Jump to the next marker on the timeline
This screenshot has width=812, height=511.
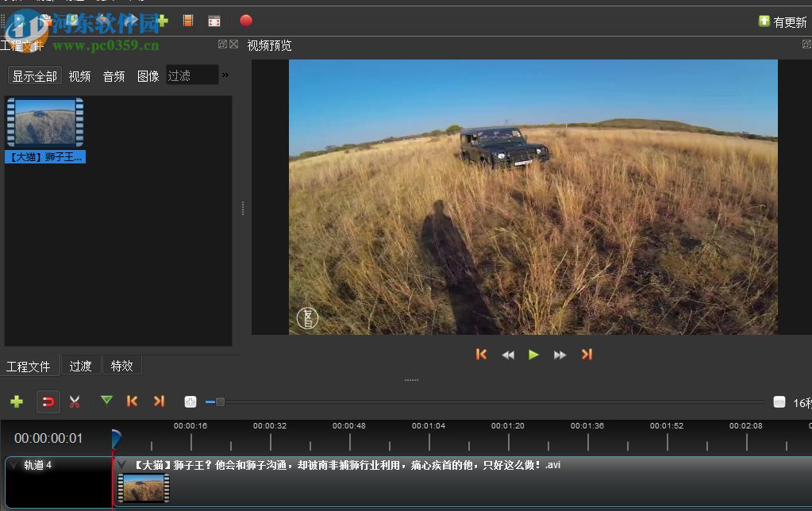[159, 401]
